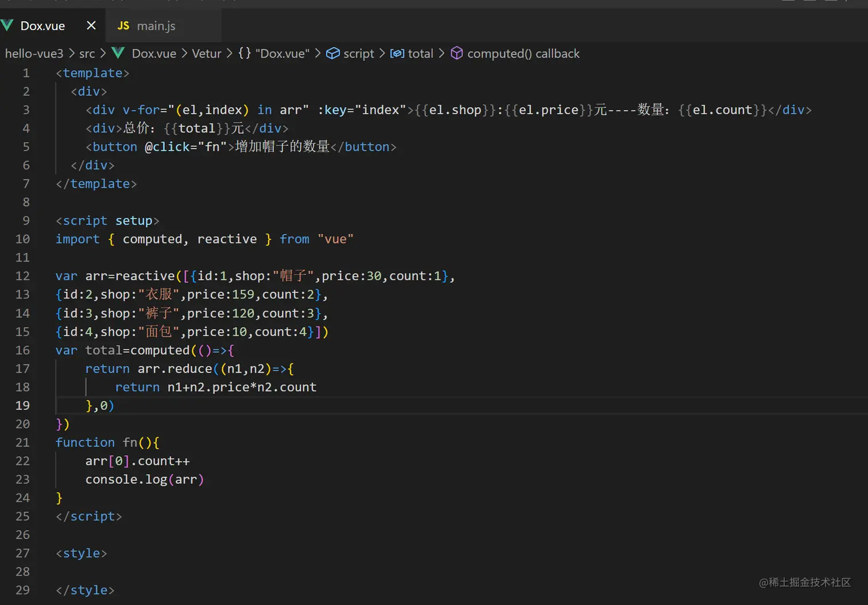Click the "裤子" string on line 14

(159, 313)
